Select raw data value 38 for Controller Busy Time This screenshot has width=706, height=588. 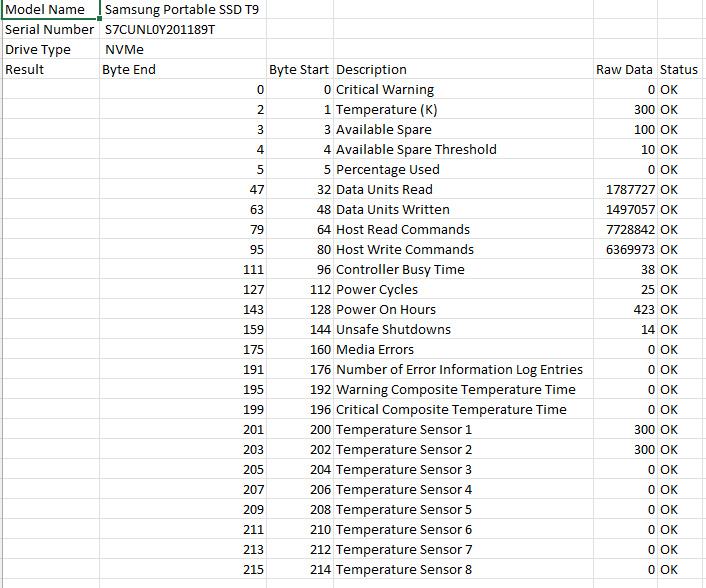click(x=625, y=269)
